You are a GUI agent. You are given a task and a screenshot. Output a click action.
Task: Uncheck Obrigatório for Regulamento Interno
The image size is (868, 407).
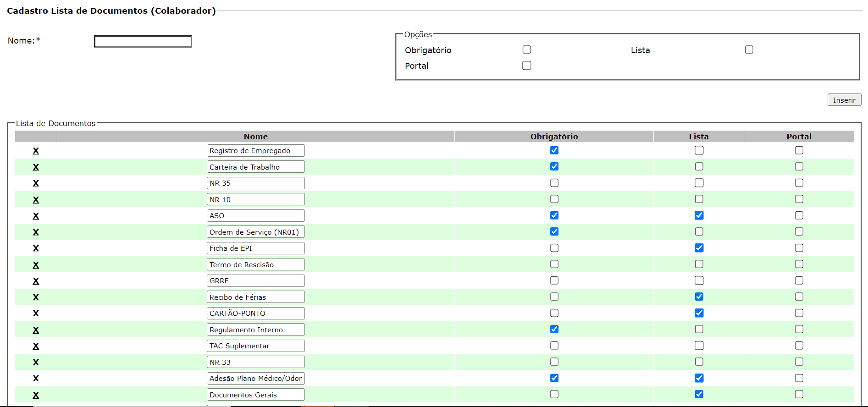click(x=554, y=329)
